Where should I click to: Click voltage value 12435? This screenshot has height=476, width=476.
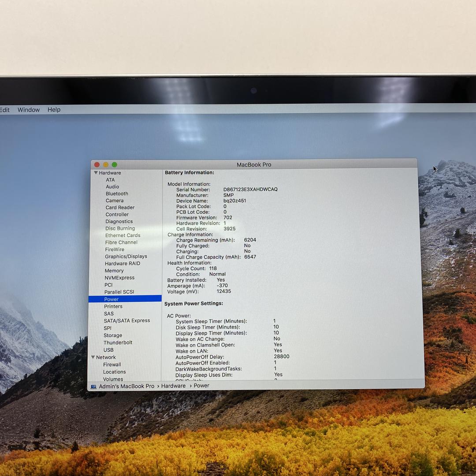(x=224, y=291)
